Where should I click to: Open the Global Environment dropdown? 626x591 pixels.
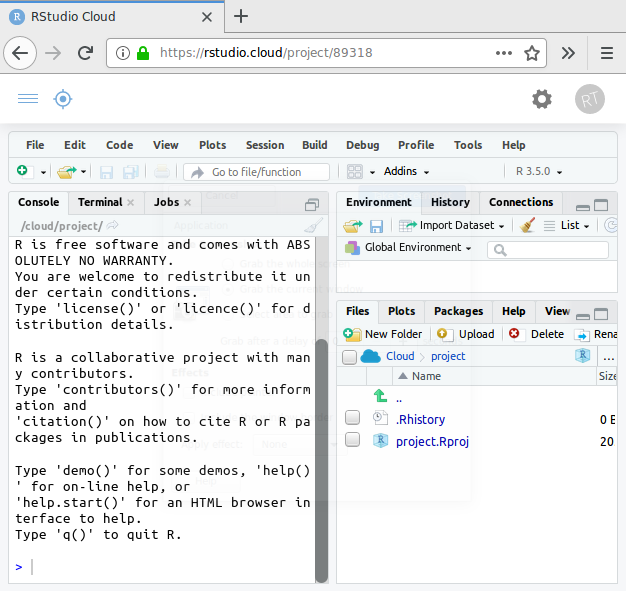point(408,248)
